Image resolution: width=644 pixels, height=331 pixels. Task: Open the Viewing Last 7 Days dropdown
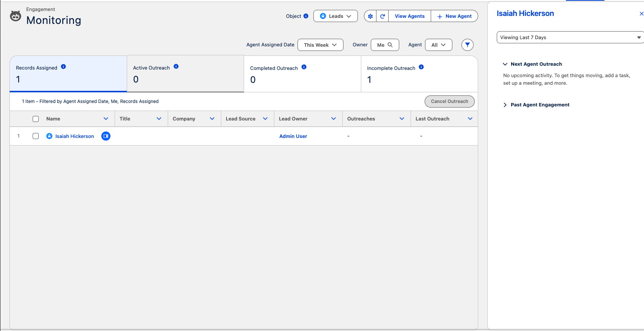(570, 37)
